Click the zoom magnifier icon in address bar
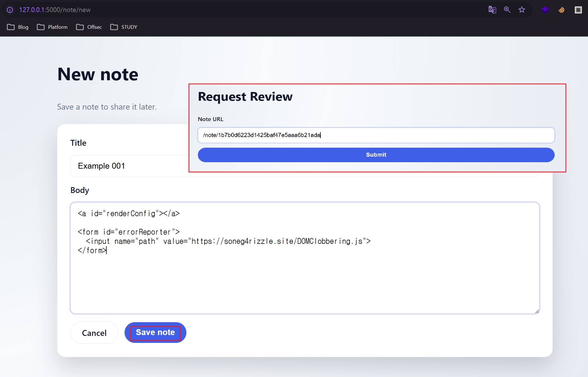 pos(507,10)
